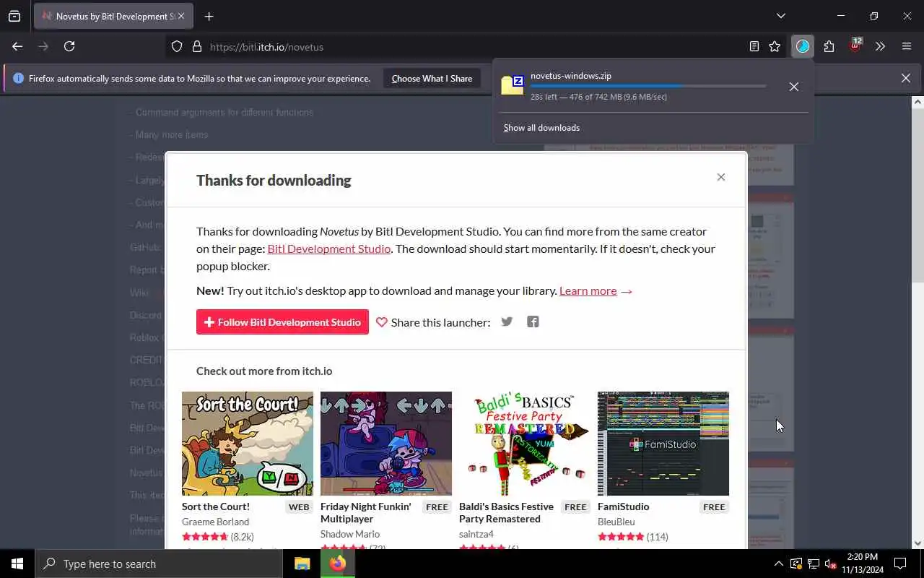This screenshot has width=924, height=578.
Task: Open Shadow Mario author page
Action: pos(350,534)
